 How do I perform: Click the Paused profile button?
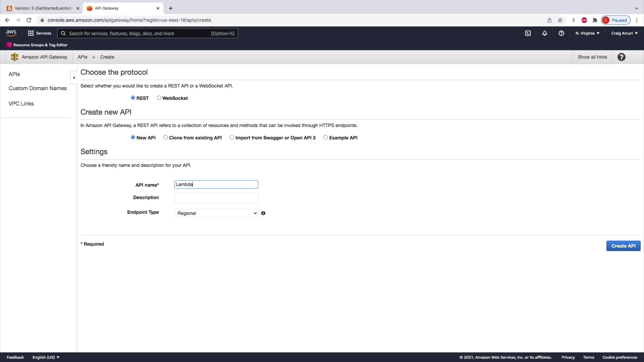click(616, 20)
